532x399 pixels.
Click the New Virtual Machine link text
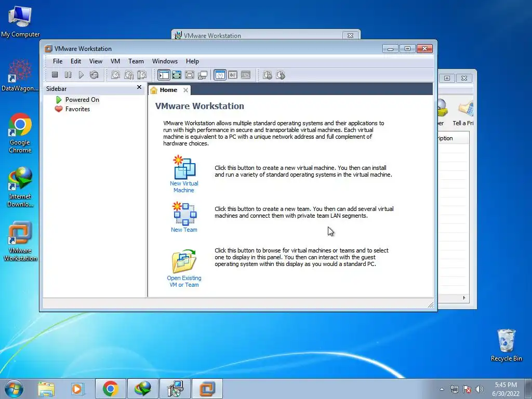pos(184,187)
